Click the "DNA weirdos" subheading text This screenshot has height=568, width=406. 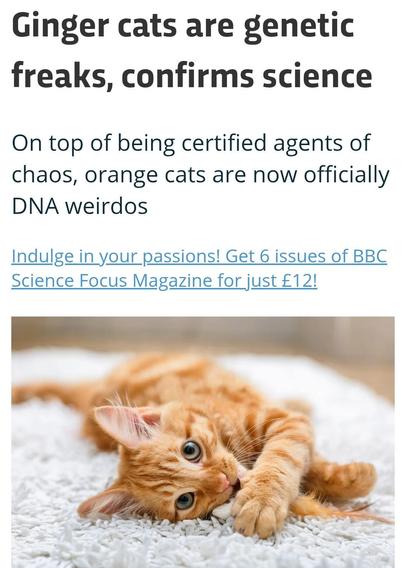(80, 206)
